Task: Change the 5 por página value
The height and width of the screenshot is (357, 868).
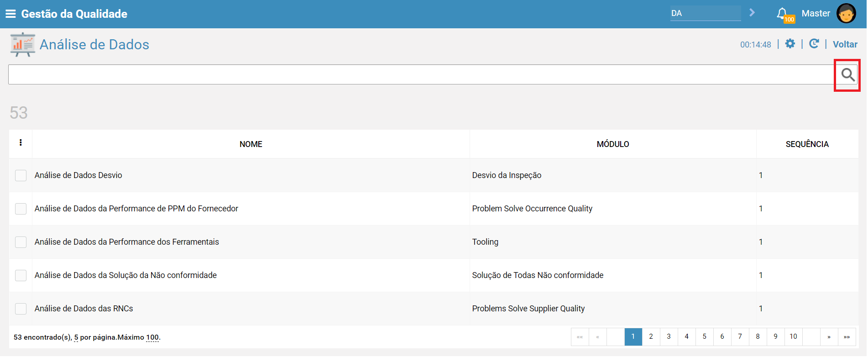Action: point(76,337)
